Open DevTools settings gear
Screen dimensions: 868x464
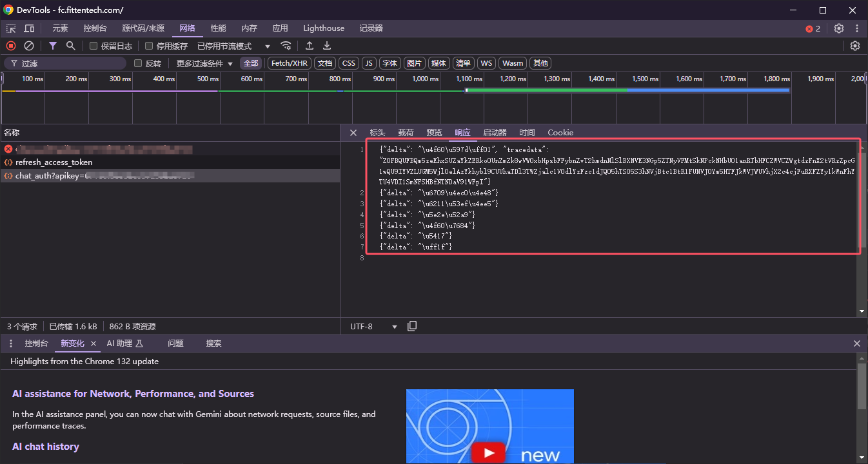click(839, 28)
